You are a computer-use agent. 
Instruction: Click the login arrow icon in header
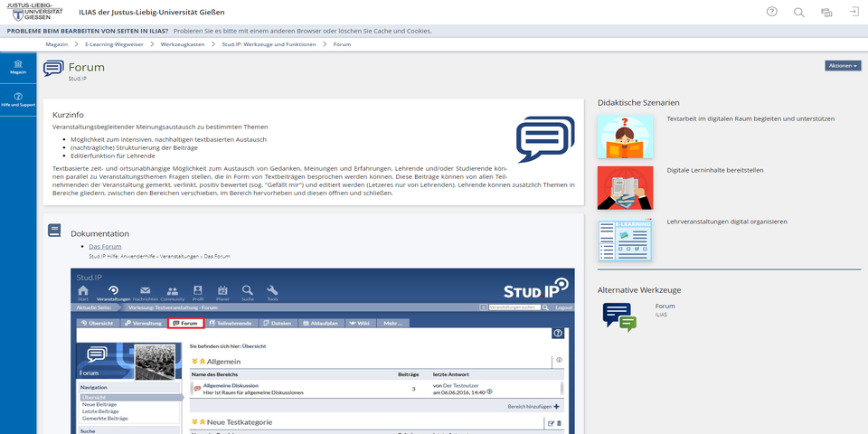pos(854,12)
